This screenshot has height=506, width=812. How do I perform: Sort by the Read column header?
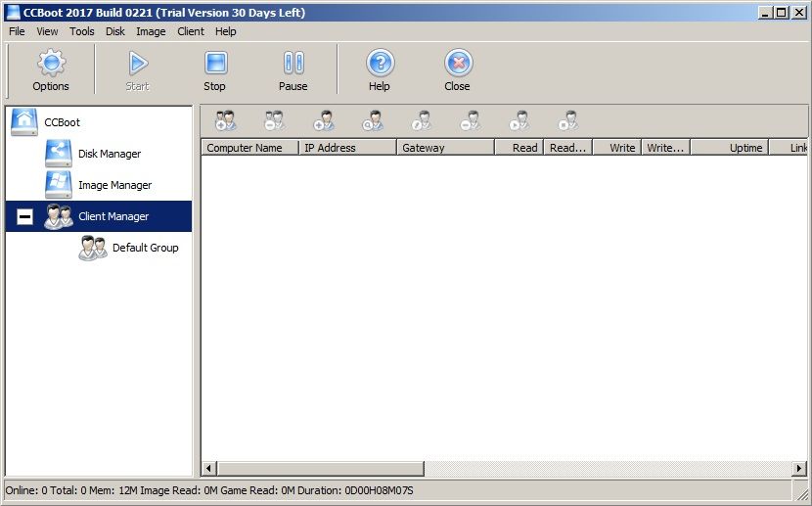pyautogui.click(x=519, y=148)
